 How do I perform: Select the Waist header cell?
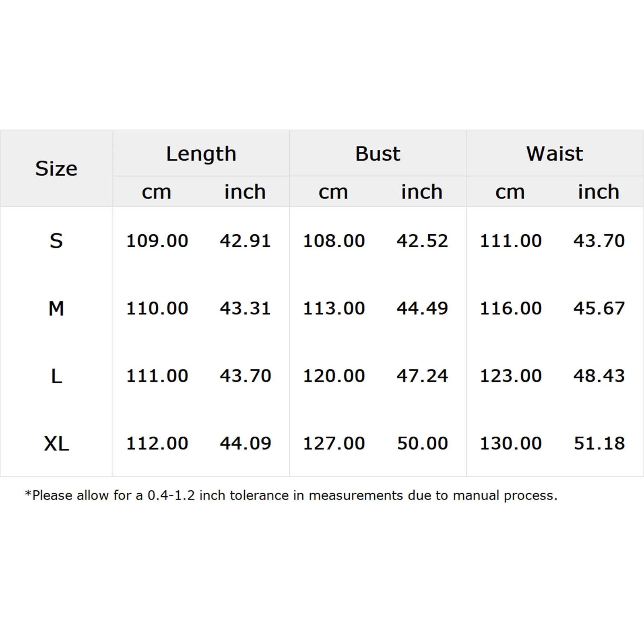pyautogui.click(x=555, y=154)
